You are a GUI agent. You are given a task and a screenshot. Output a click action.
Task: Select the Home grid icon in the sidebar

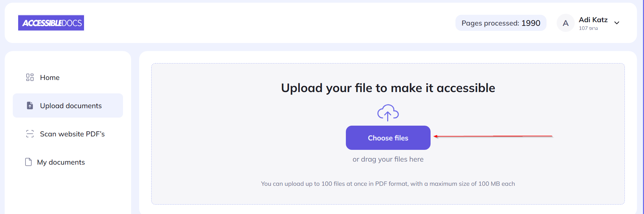tap(30, 77)
